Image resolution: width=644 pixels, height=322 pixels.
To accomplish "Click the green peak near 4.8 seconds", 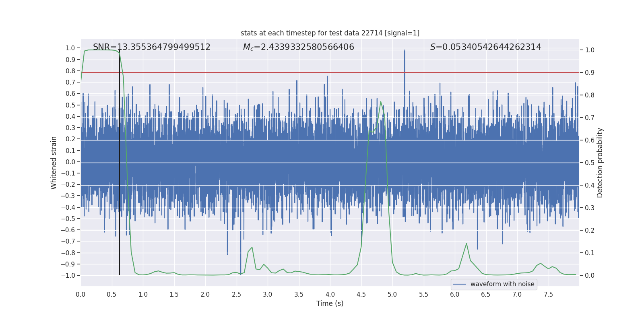I will point(381,102).
